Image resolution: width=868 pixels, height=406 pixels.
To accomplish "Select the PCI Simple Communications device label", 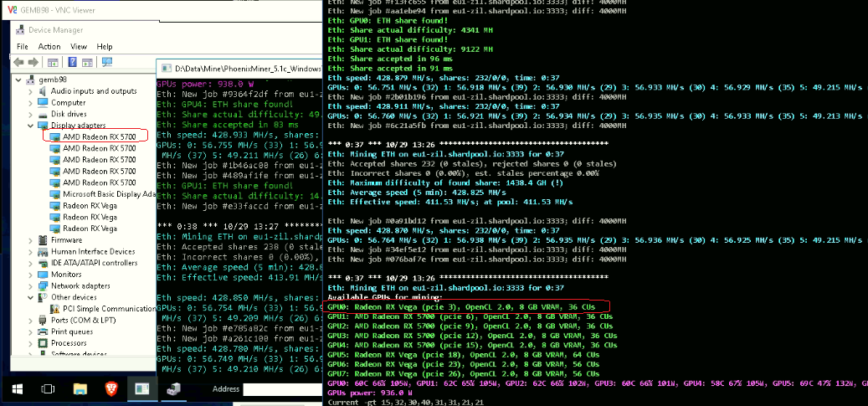I will click(x=109, y=309).
